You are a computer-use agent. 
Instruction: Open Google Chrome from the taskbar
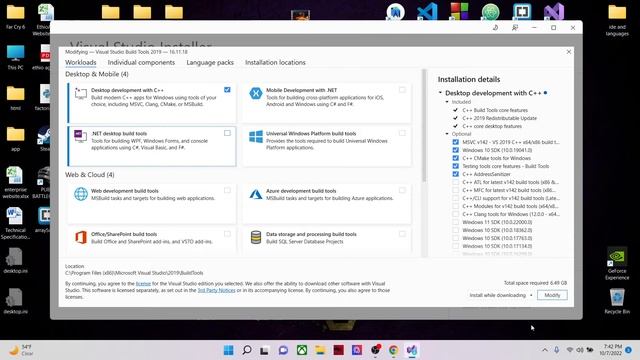[x=393, y=350]
